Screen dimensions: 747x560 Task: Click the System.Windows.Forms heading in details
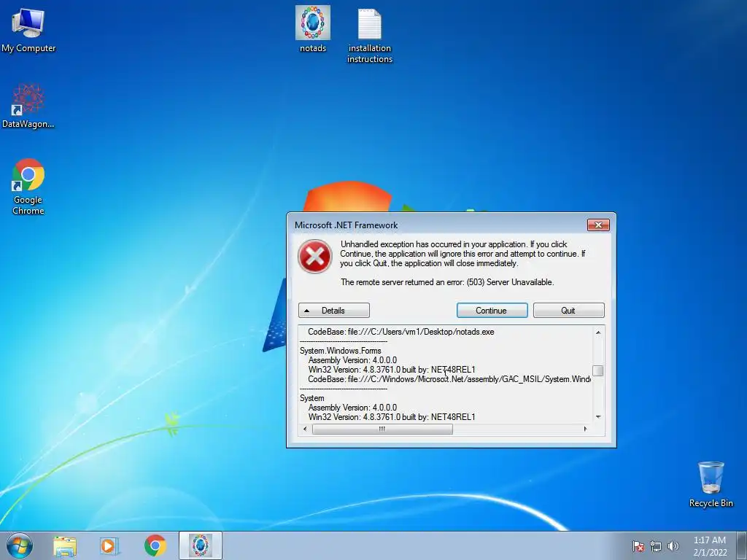click(x=341, y=351)
